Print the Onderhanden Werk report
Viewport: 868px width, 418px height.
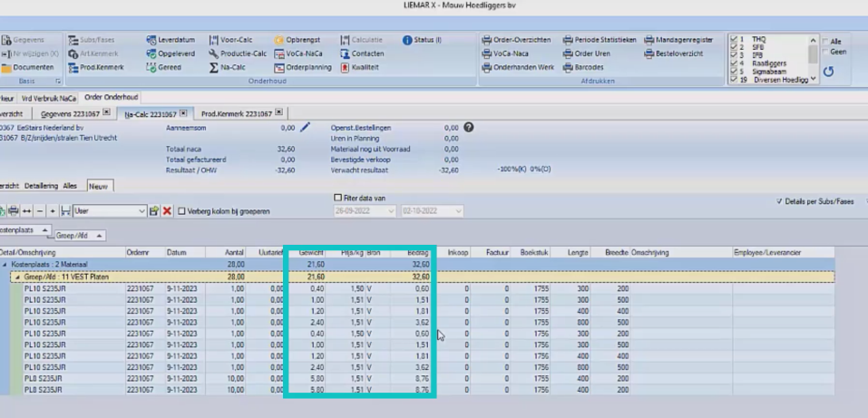coord(518,67)
